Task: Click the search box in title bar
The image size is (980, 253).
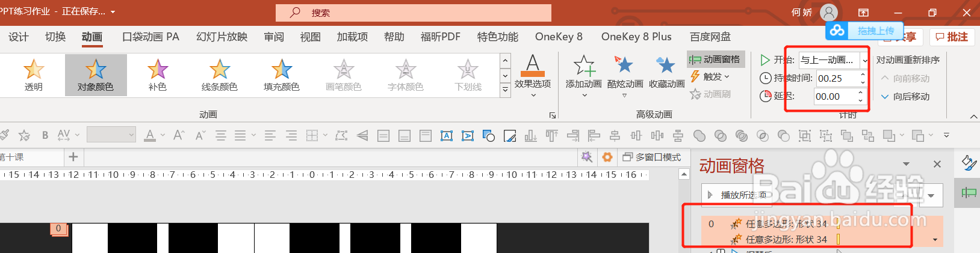Action: click(x=414, y=13)
